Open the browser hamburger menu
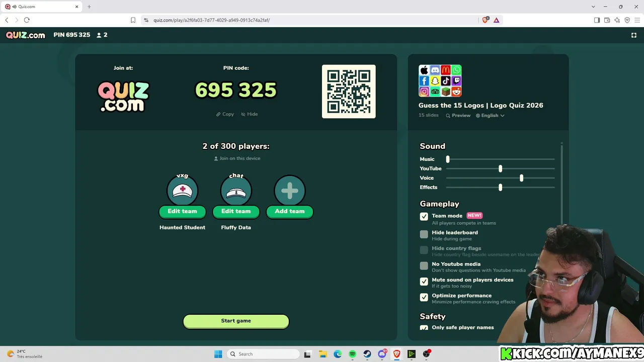644x362 pixels. coord(637,20)
